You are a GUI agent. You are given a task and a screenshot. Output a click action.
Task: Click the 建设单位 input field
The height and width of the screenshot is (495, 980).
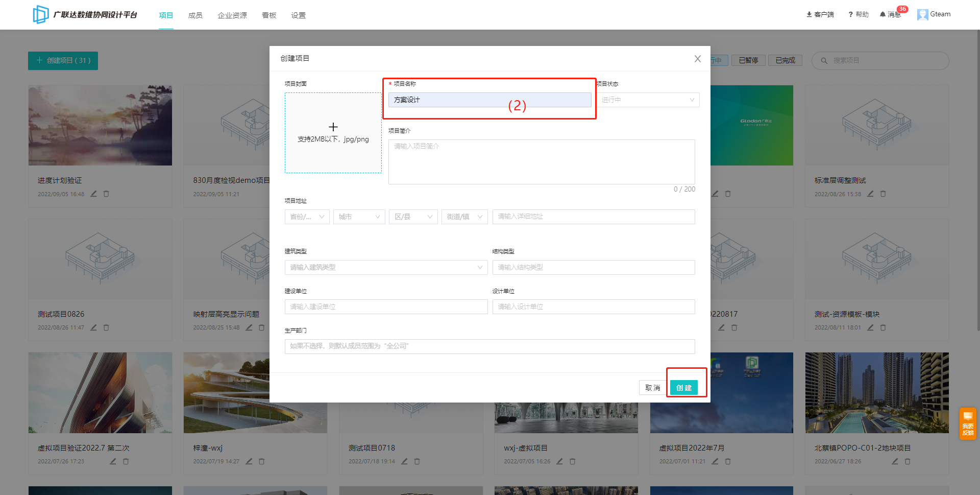(x=386, y=307)
